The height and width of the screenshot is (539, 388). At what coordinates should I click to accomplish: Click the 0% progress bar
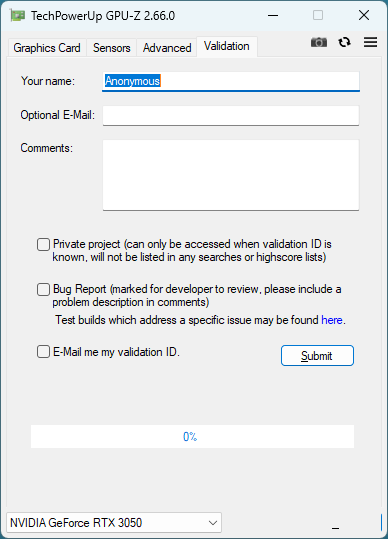tap(192, 437)
